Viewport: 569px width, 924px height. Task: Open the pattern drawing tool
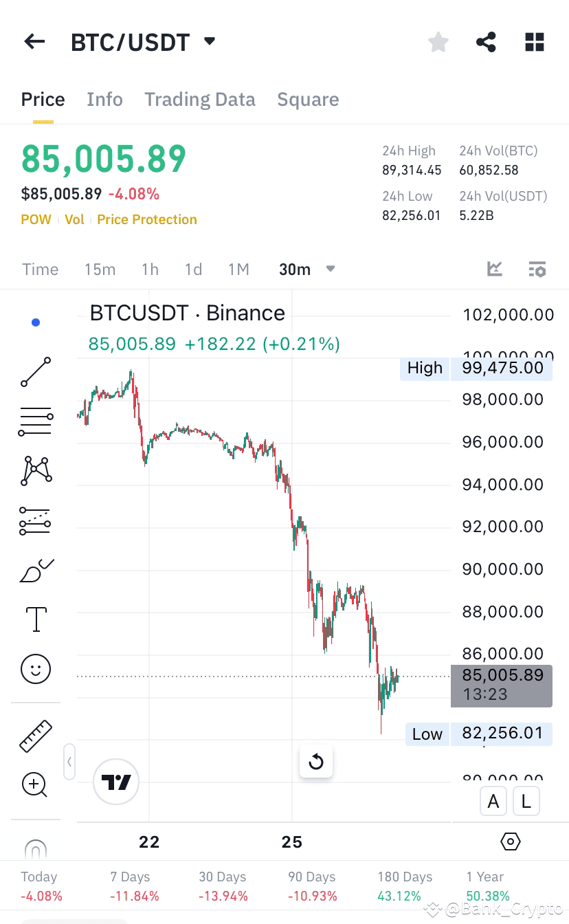[35, 470]
